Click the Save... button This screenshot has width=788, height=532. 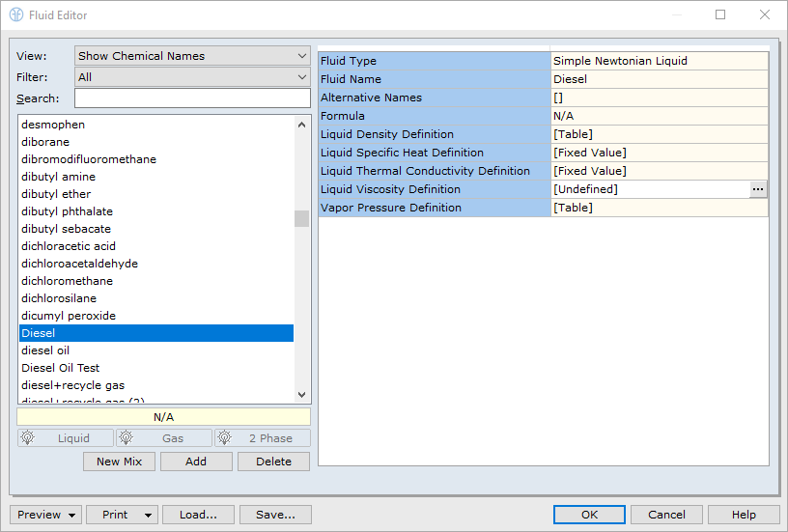pos(275,515)
